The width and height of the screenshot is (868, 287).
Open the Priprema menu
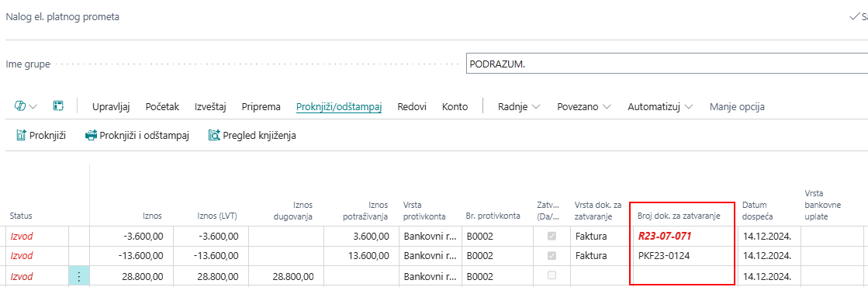261,107
